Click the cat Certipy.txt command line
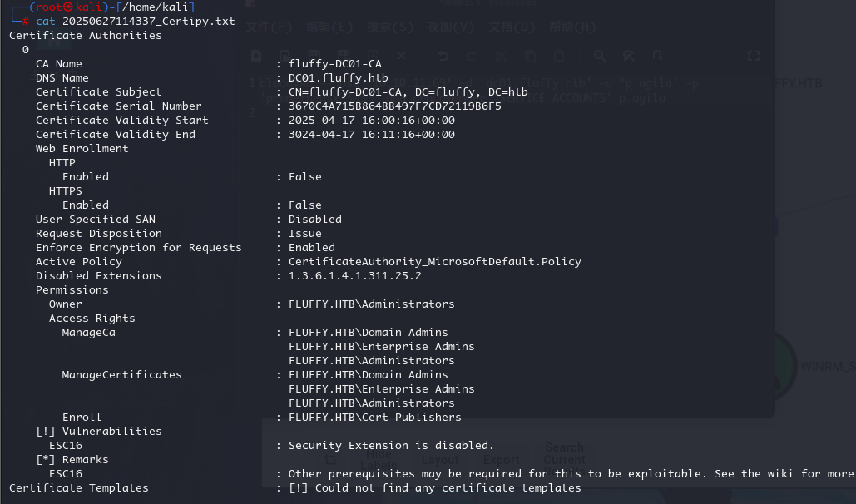This screenshot has width=856, height=504. (136, 22)
